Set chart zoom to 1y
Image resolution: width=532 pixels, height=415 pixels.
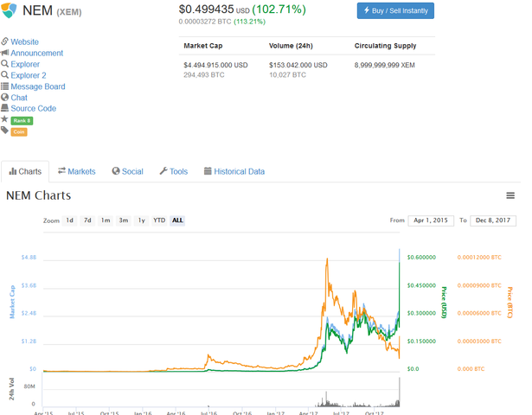[142, 220]
